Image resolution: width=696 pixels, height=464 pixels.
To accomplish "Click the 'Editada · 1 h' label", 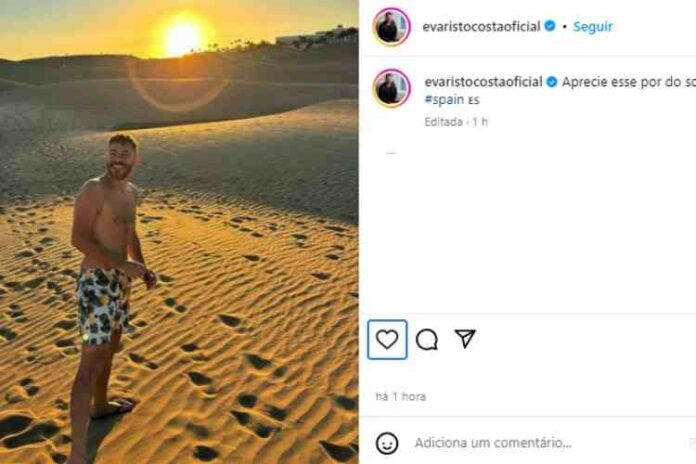I will (455, 121).
